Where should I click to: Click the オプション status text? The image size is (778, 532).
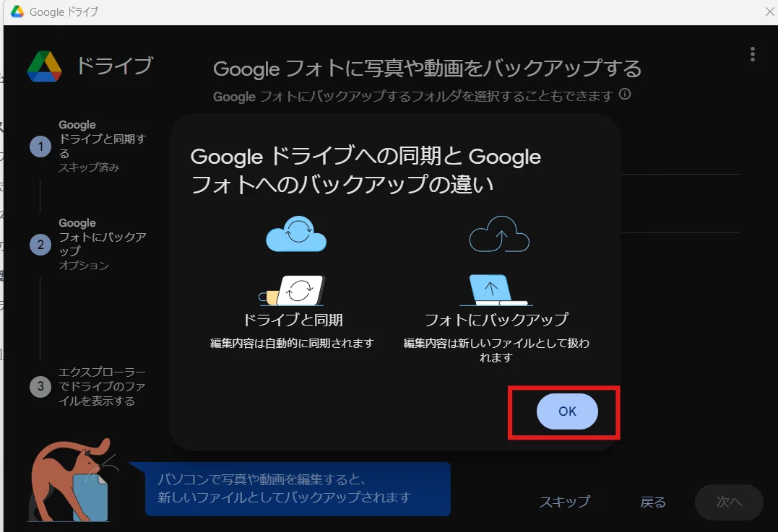pos(84,265)
